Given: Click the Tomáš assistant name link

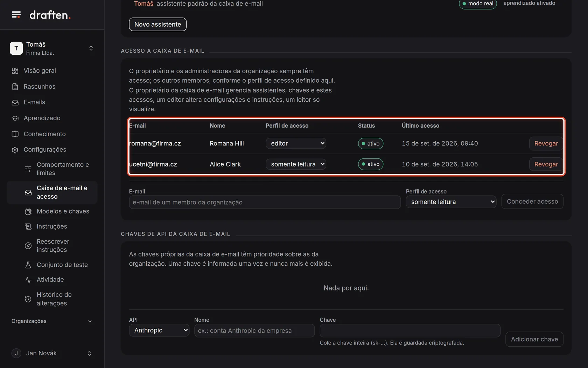Looking at the screenshot, I should pyautogui.click(x=143, y=4).
